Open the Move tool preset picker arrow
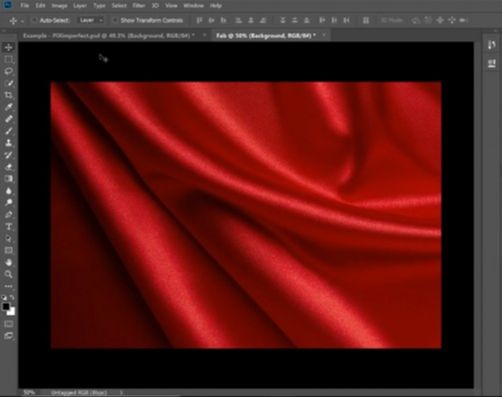 coord(22,21)
